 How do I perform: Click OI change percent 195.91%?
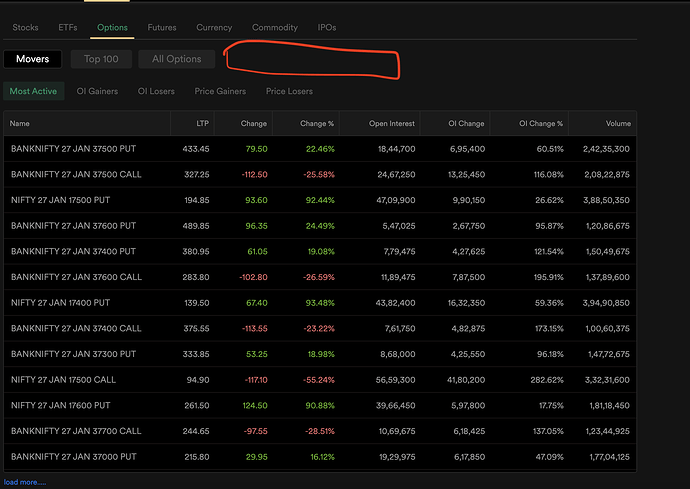pyautogui.click(x=548, y=277)
